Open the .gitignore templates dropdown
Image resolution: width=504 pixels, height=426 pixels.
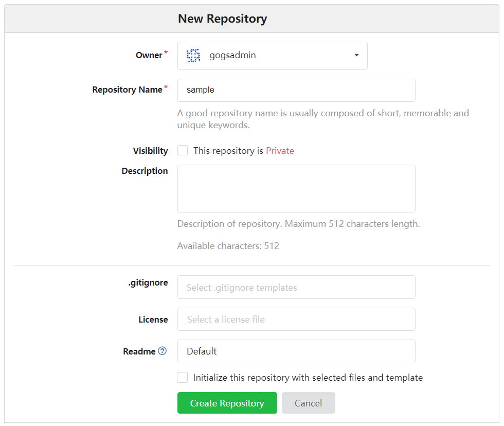tap(296, 287)
